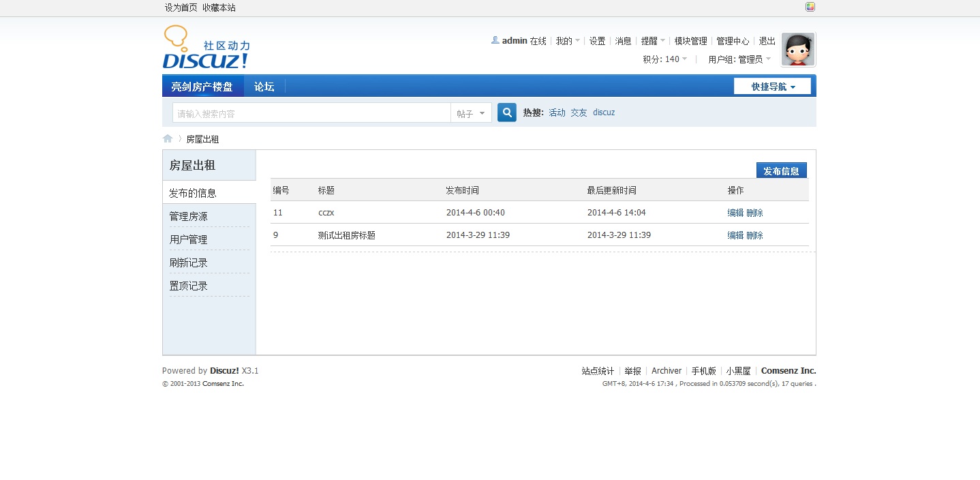Select 管理房源 in the sidebar
The height and width of the screenshot is (480, 980).
(189, 217)
